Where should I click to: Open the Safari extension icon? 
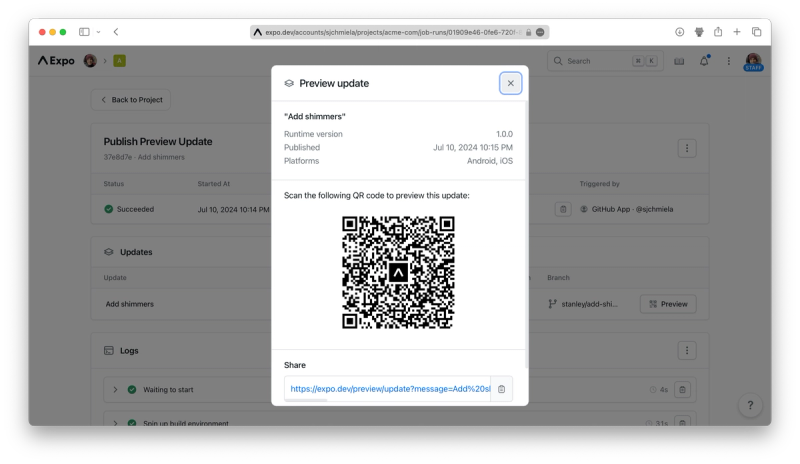tap(699, 32)
